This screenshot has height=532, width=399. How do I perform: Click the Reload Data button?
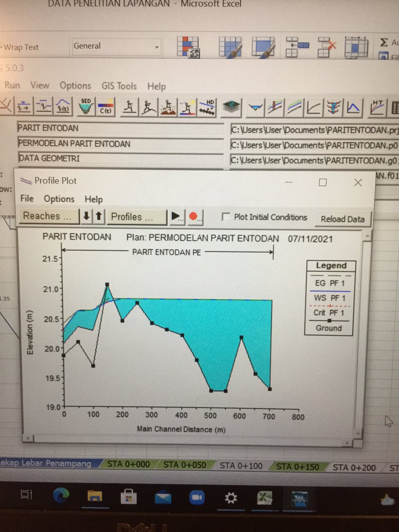tap(342, 219)
